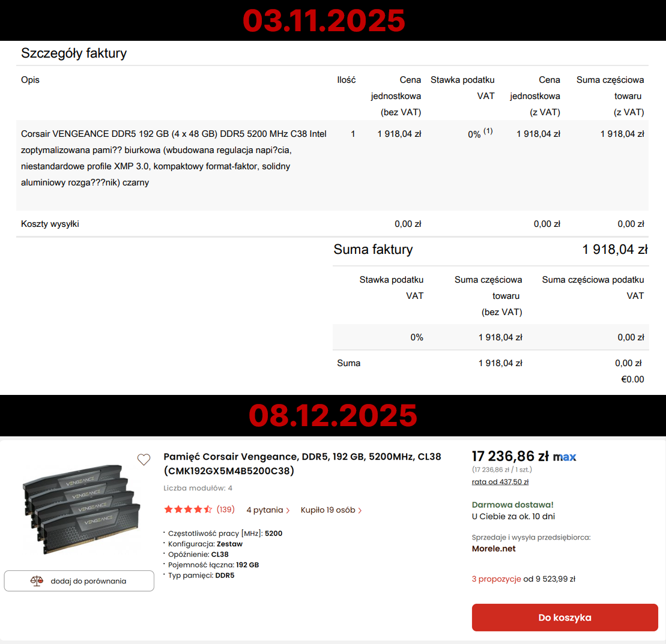
Task: Click the arrow next to '4 pytania'
Action: point(288,510)
